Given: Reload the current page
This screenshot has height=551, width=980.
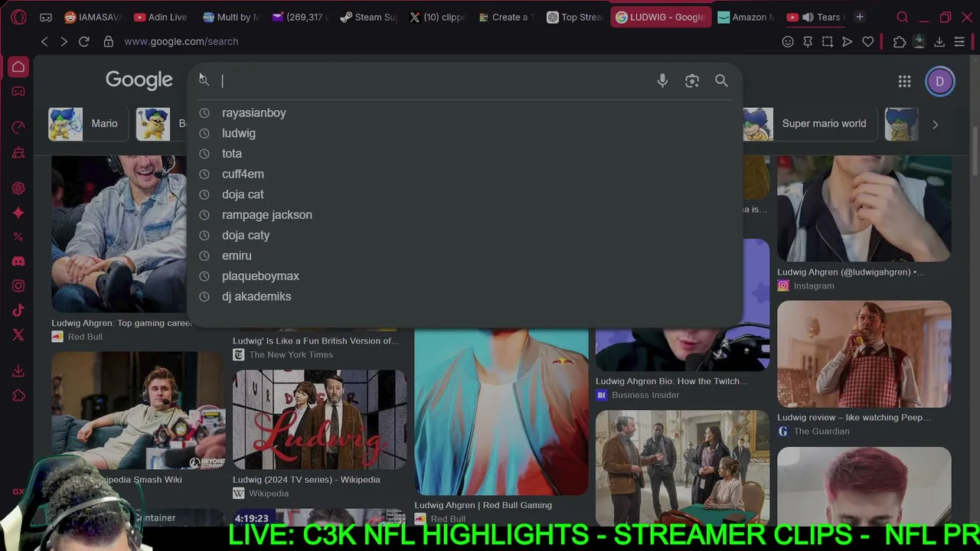Looking at the screenshot, I should point(84,41).
